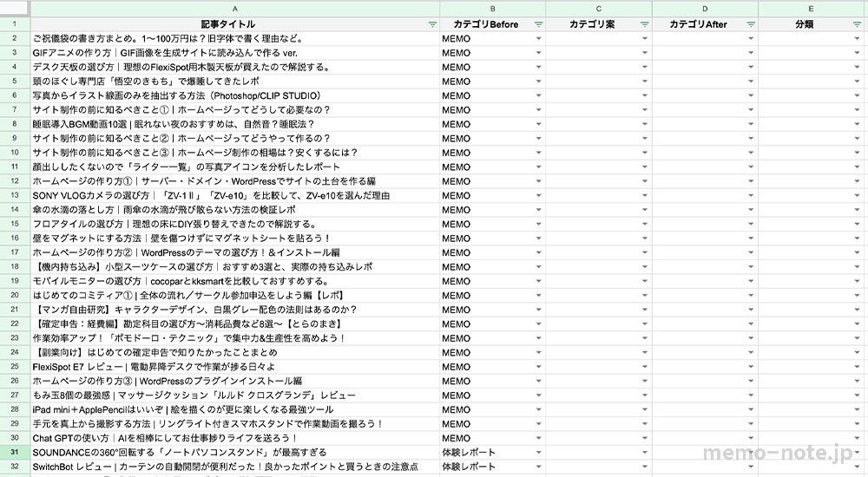Select column C header
The width and height of the screenshot is (868, 477).
pyautogui.click(x=599, y=9)
